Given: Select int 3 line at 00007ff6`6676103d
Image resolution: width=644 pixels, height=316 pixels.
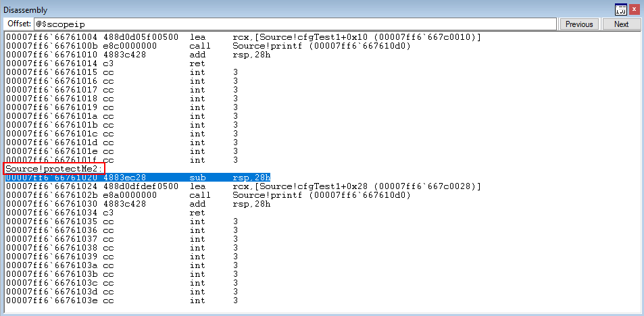Looking at the screenshot, I should click(122, 292).
